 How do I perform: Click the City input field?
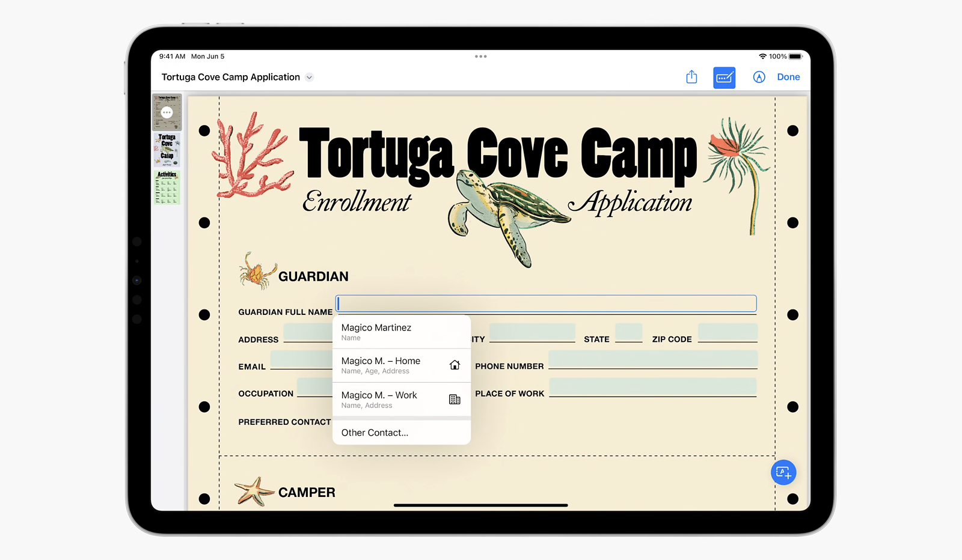(x=532, y=332)
